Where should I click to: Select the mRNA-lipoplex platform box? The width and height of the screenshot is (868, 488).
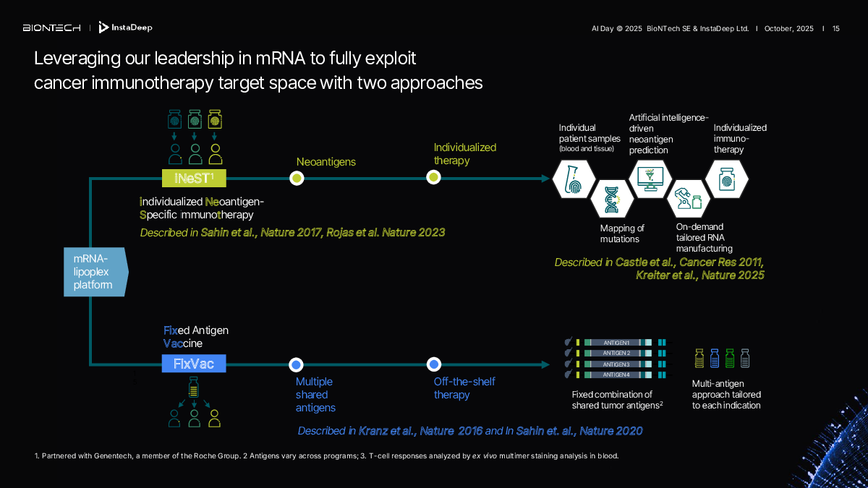tap(94, 272)
